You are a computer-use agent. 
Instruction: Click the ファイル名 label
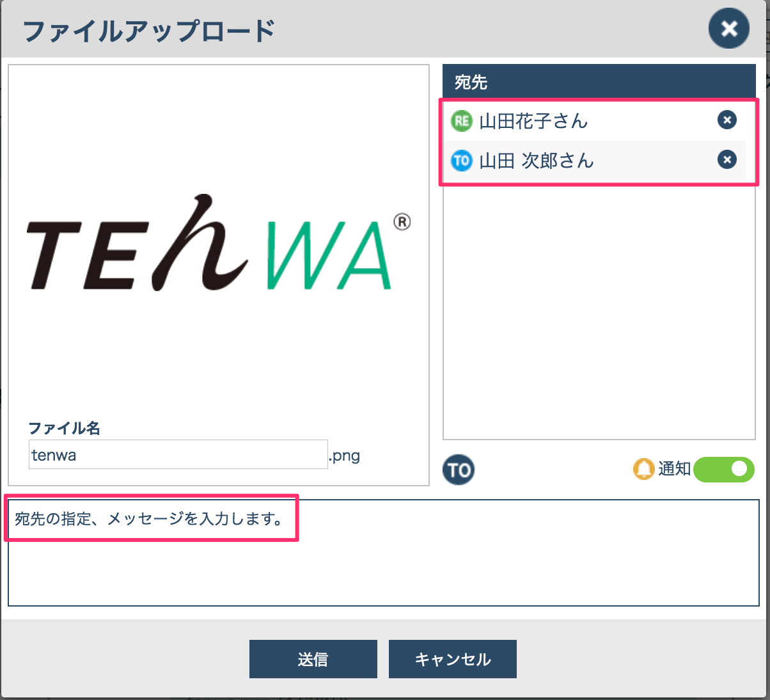[65, 428]
